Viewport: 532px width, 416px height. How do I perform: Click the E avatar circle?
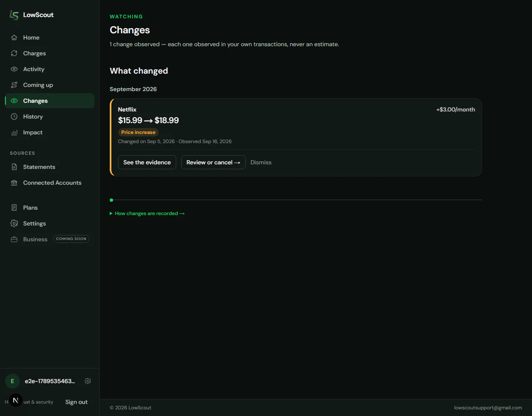pyautogui.click(x=12, y=381)
